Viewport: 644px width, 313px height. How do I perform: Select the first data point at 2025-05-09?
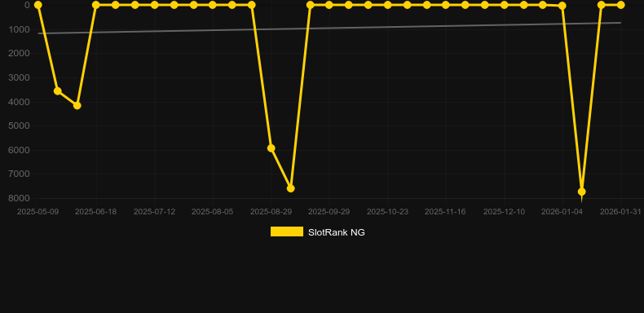pyautogui.click(x=37, y=5)
